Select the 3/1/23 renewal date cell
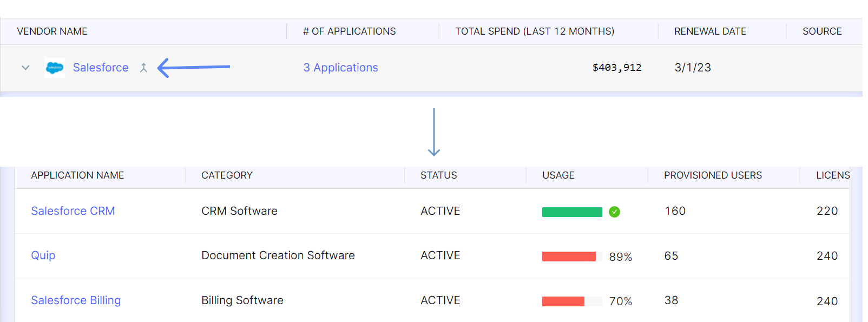The width and height of the screenshot is (868, 322). [x=693, y=68]
